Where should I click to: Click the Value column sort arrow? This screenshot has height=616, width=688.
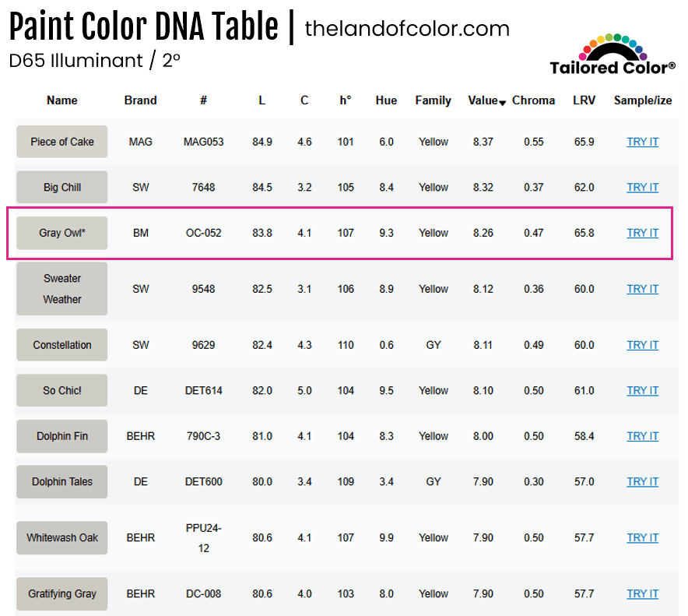point(503,103)
